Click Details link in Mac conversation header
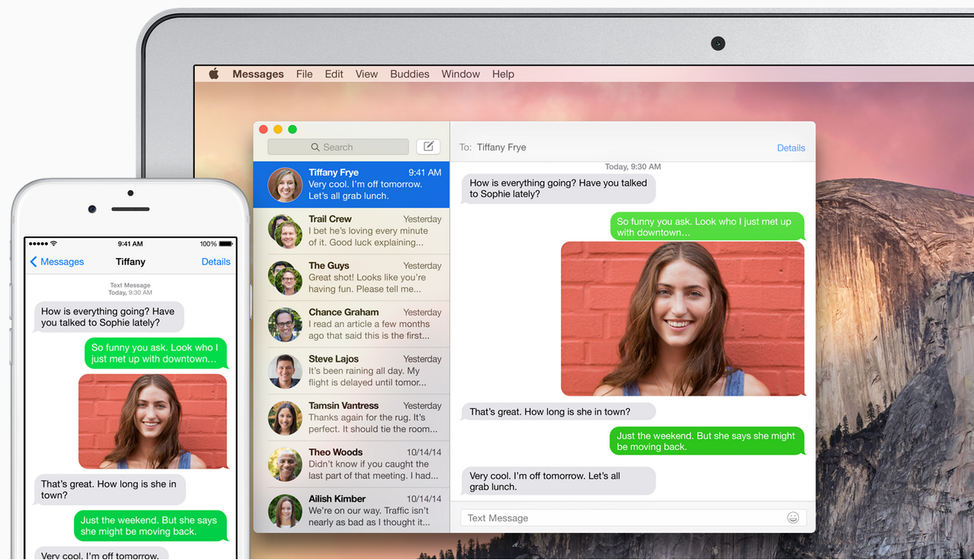 click(791, 148)
